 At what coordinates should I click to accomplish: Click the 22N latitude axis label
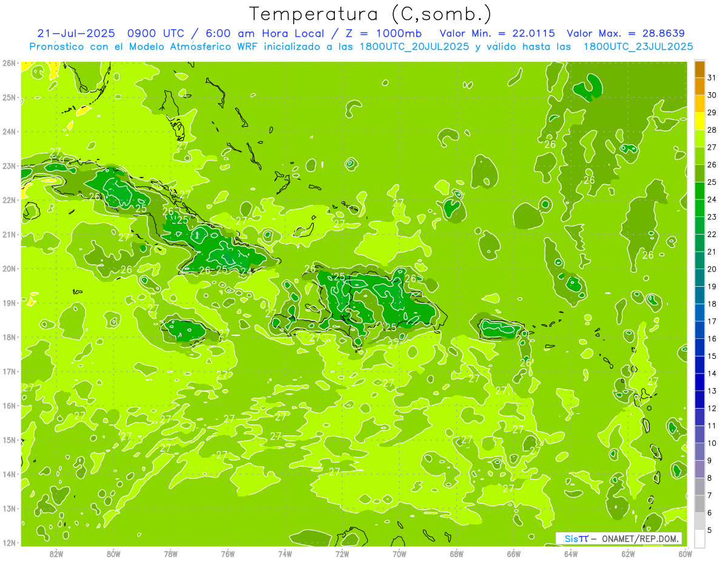tap(8, 200)
